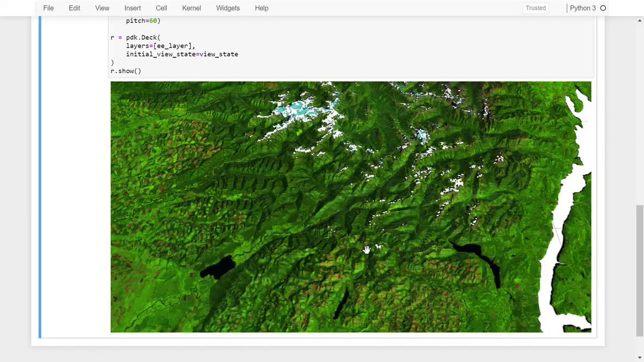The width and height of the screenshot is (644, 362).
Task: Click the Trusted notebook button
Action: [x=535, y=8]
